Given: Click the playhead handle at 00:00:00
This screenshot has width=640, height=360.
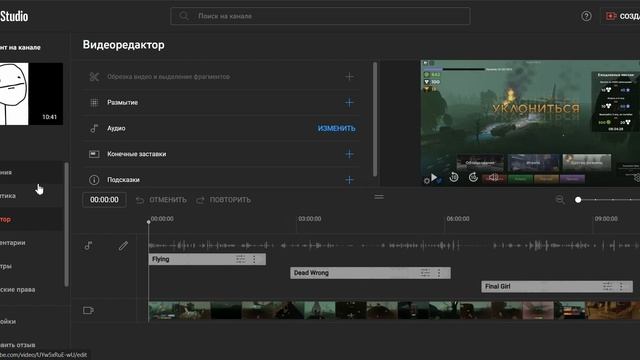Looking at the screenshot, I should click(x=149, y=222).
